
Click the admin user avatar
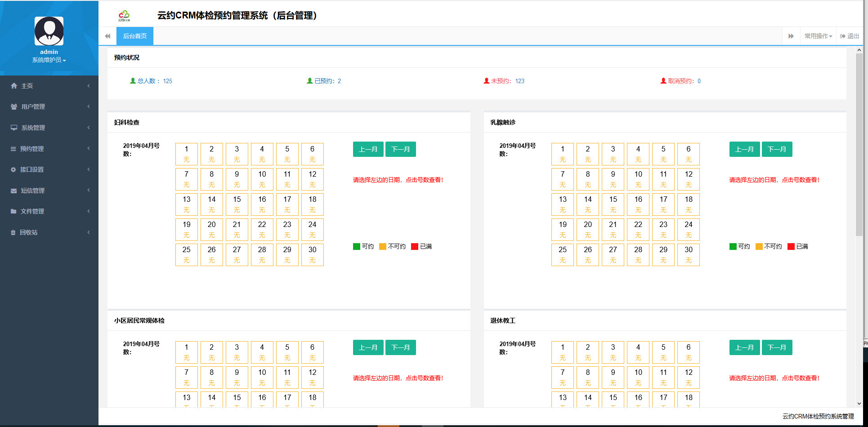click(x=49, y=31)
